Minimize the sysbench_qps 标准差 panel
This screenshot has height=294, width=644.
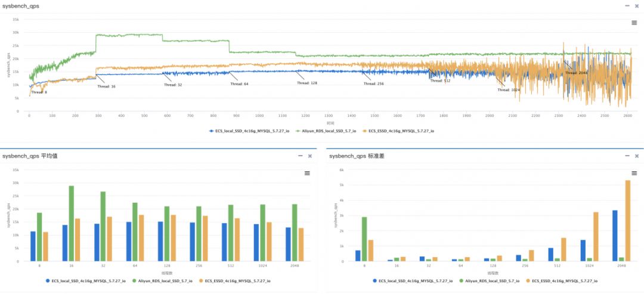pos(626,156)
